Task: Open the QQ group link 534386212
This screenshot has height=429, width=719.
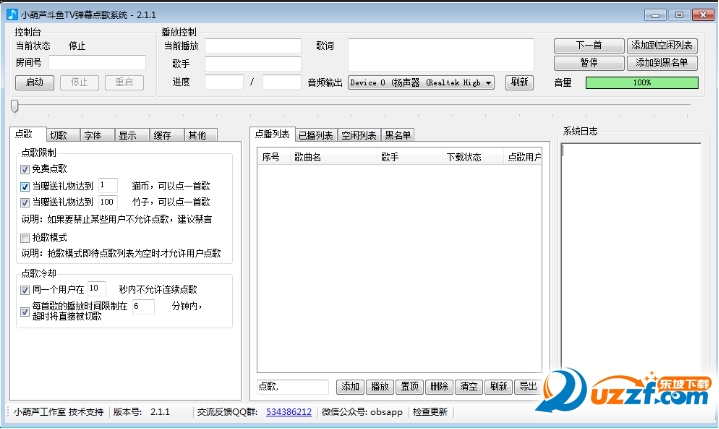Action: (x=288, y=411)
